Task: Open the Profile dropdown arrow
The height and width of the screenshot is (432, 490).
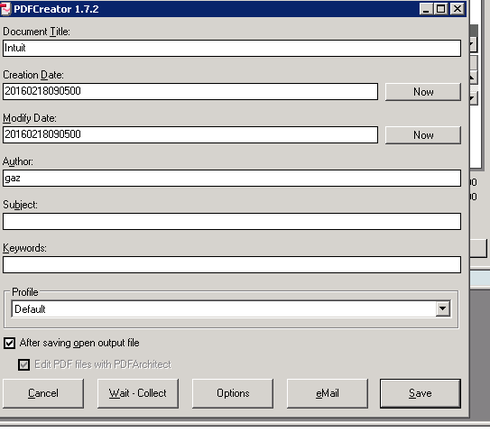Action: [443, 309]
